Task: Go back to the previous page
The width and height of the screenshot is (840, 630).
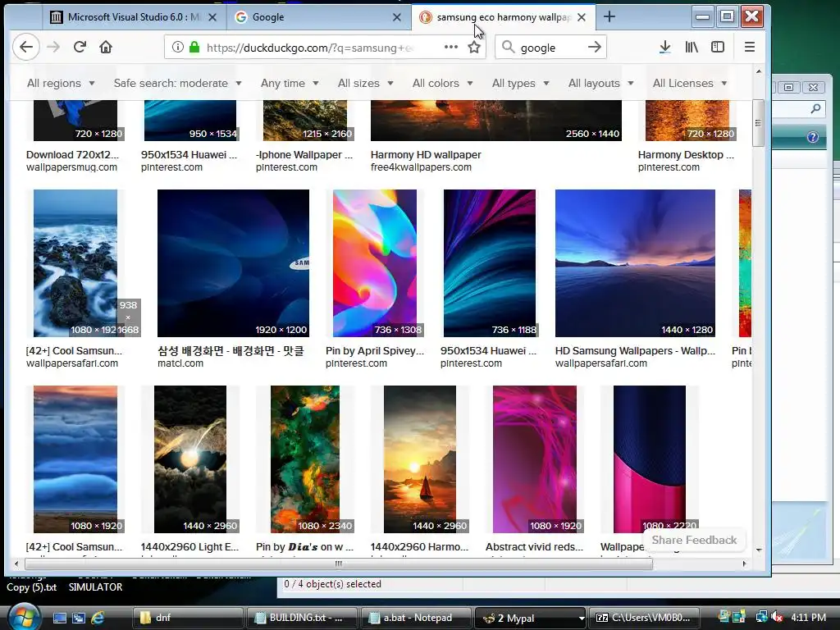Action: pyautogui.click(x=25, y=47)
